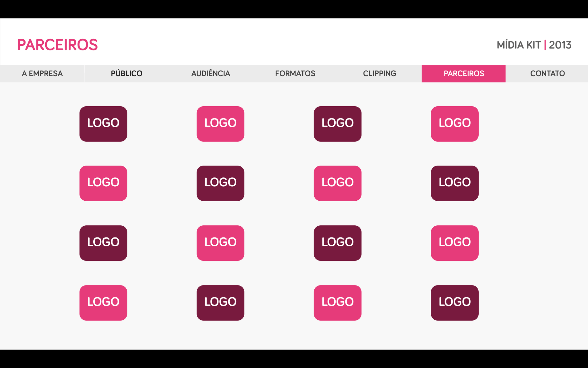This screenshot has height=368, width=588.
Task: Open the A EMPRESA tab
Action: [x=42, y=74]
